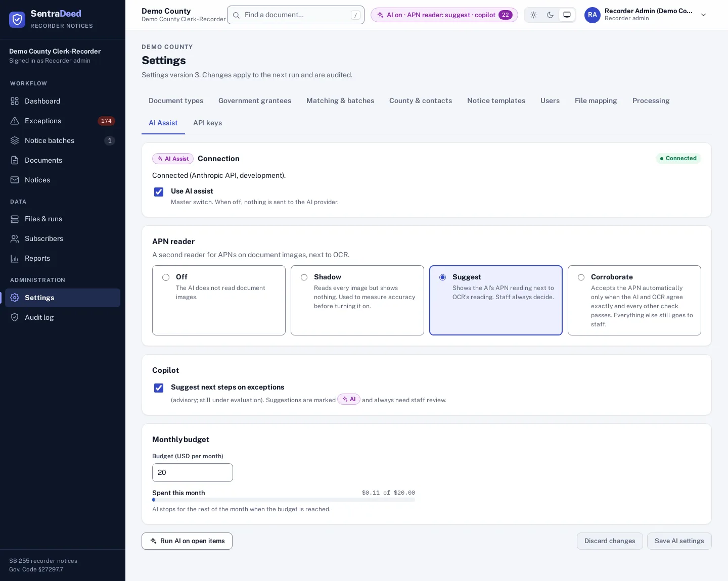Select the Suggest APN reader option
The width and height of the screenshot is (728, 581).
[496, 300]
